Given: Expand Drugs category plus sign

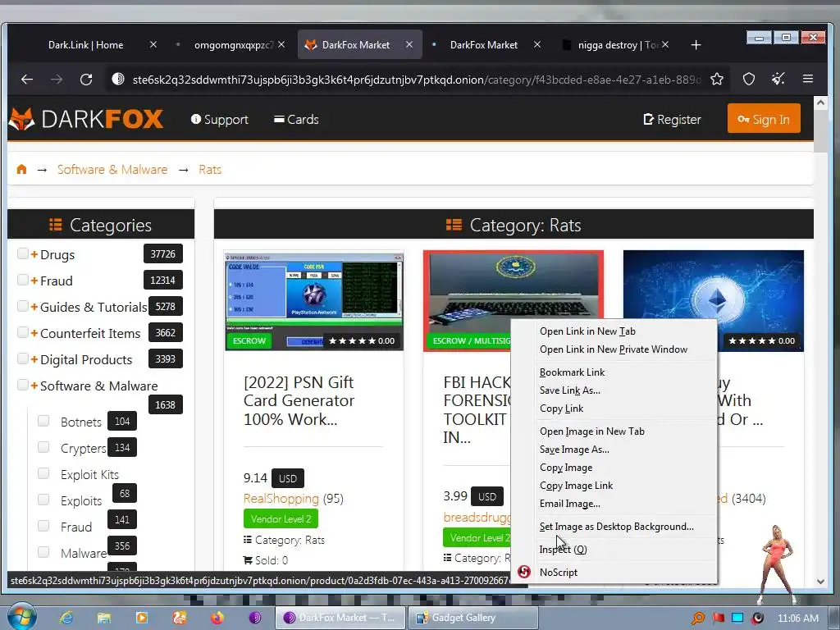Looking at the screenshot, I should [x=34, y=254].
